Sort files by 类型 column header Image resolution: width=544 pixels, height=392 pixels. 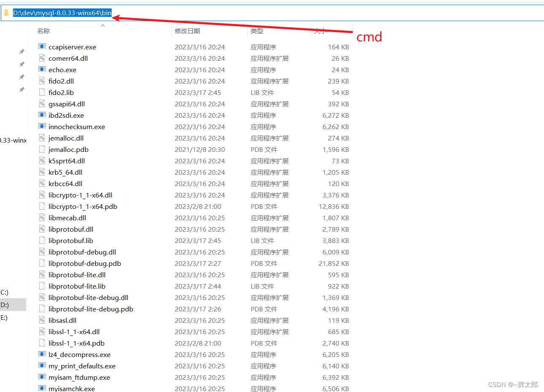click(x=257, y=31)
